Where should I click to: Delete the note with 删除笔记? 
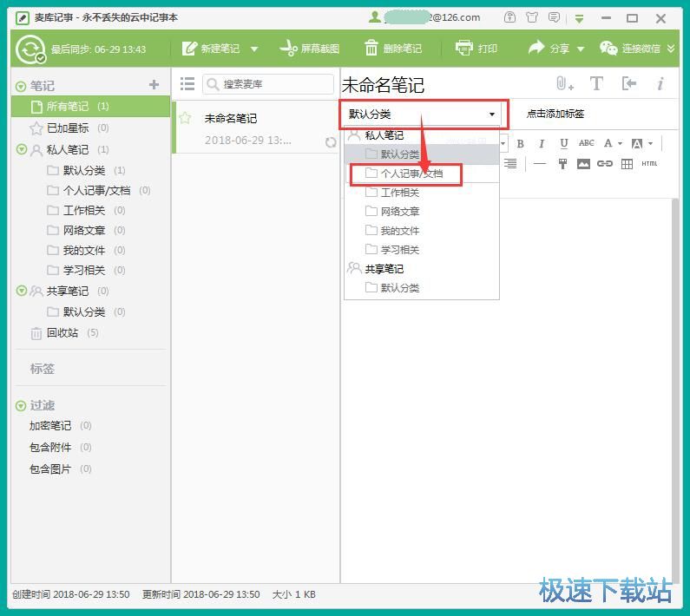(393, 48)
